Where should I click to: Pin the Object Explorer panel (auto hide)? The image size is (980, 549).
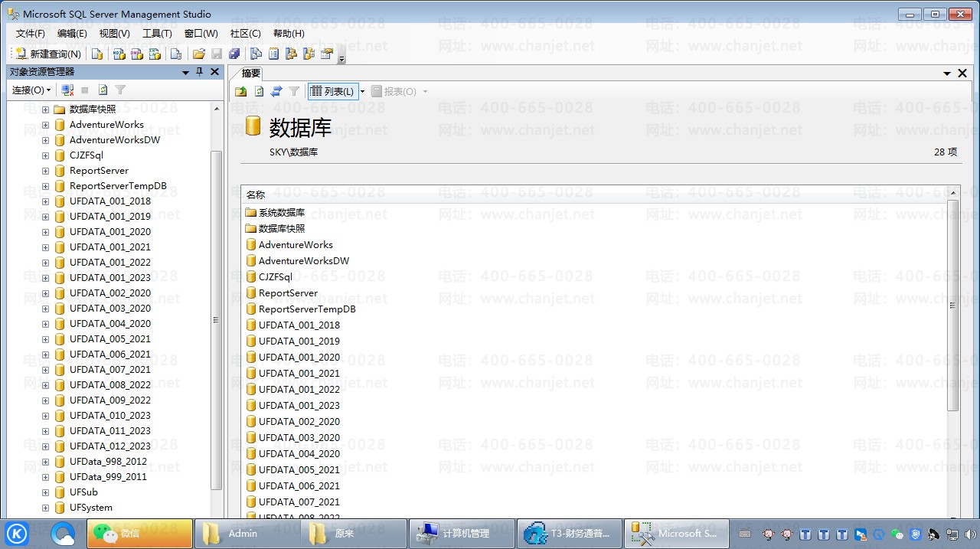click(200, 72)
